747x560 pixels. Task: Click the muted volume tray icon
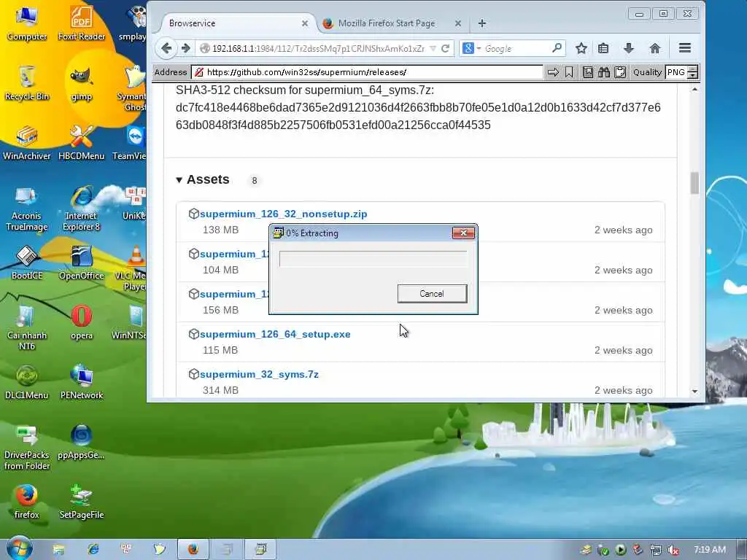pyautogui.click(x=673, y=551)
